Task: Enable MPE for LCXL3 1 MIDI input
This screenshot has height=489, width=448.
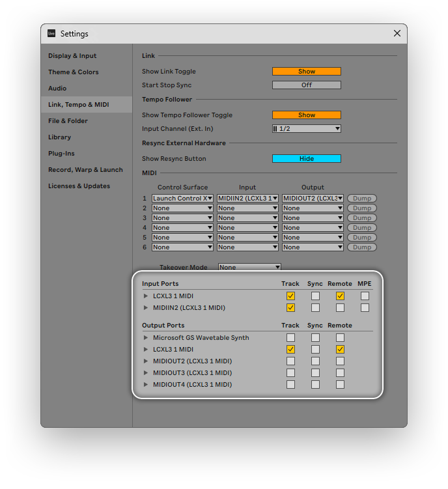Action: [x=365, y=296]
